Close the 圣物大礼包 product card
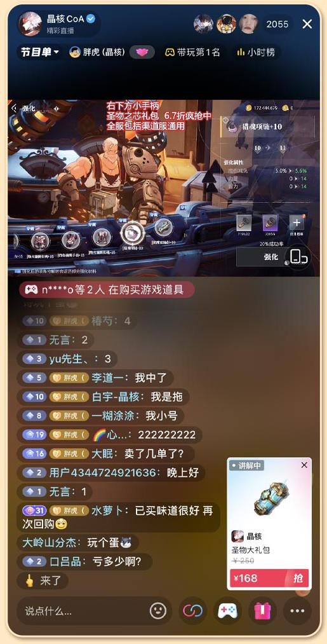Screen dimensions: 327x644 [304, 465]
